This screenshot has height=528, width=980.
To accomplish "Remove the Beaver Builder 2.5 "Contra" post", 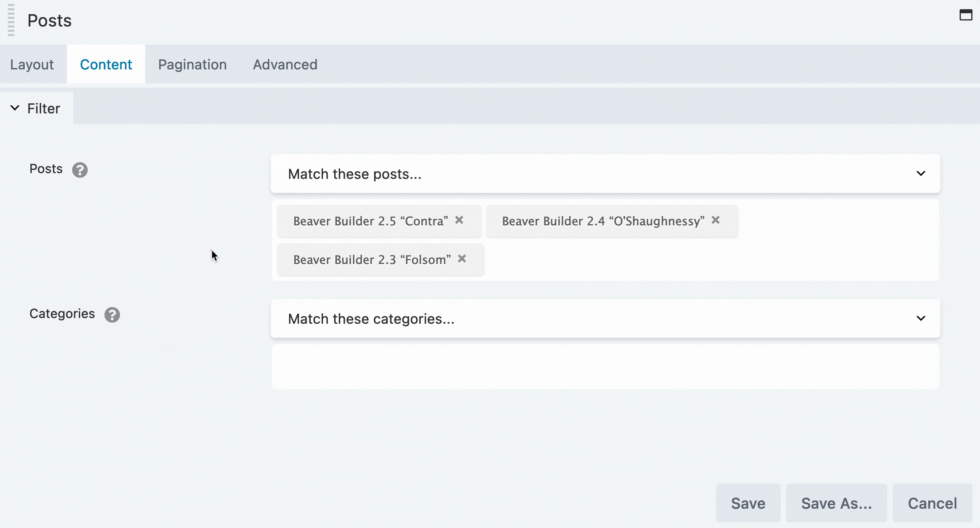I will tap(460, 220).
